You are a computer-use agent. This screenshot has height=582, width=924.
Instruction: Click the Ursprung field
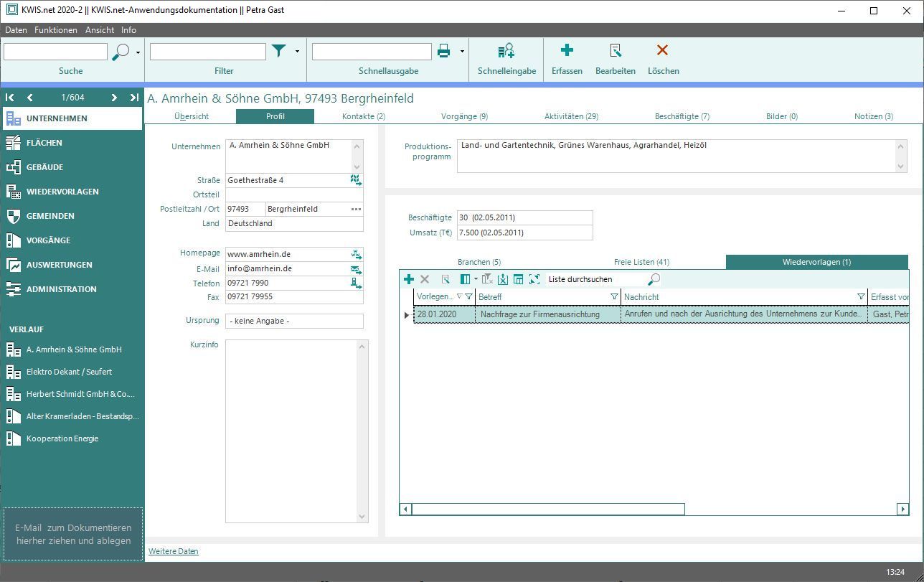(x=294, y=321)
